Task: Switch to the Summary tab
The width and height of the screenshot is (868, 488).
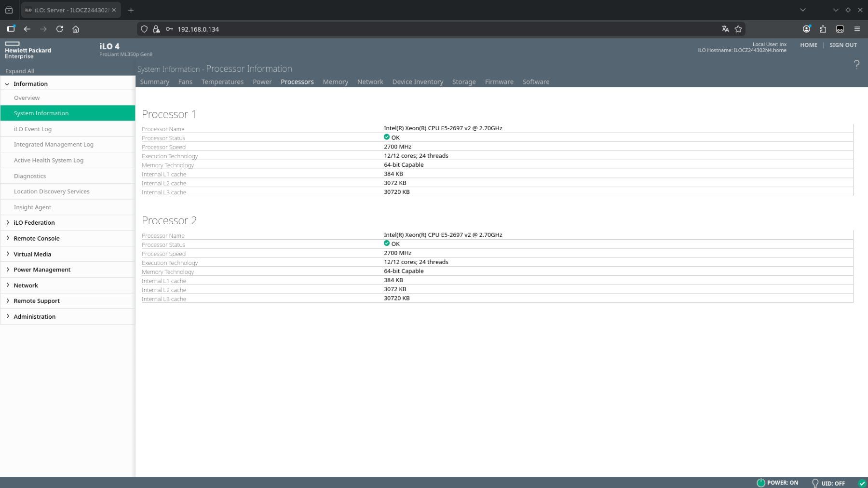Action: point(155,82)
